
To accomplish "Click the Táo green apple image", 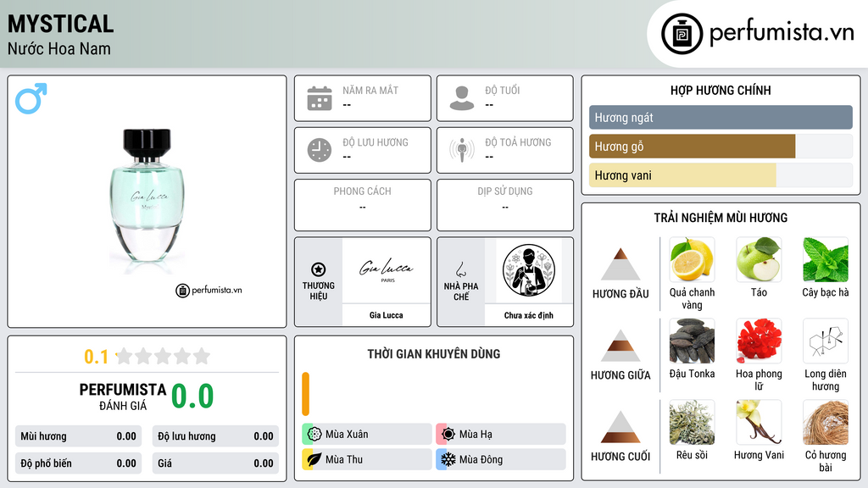I will (x=759, y=260).
